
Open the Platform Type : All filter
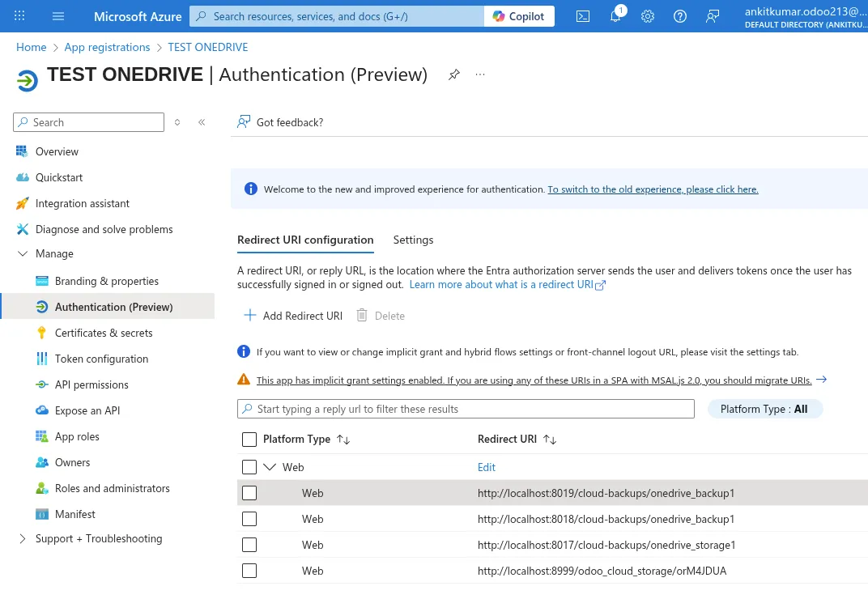(x=764, y=409)
